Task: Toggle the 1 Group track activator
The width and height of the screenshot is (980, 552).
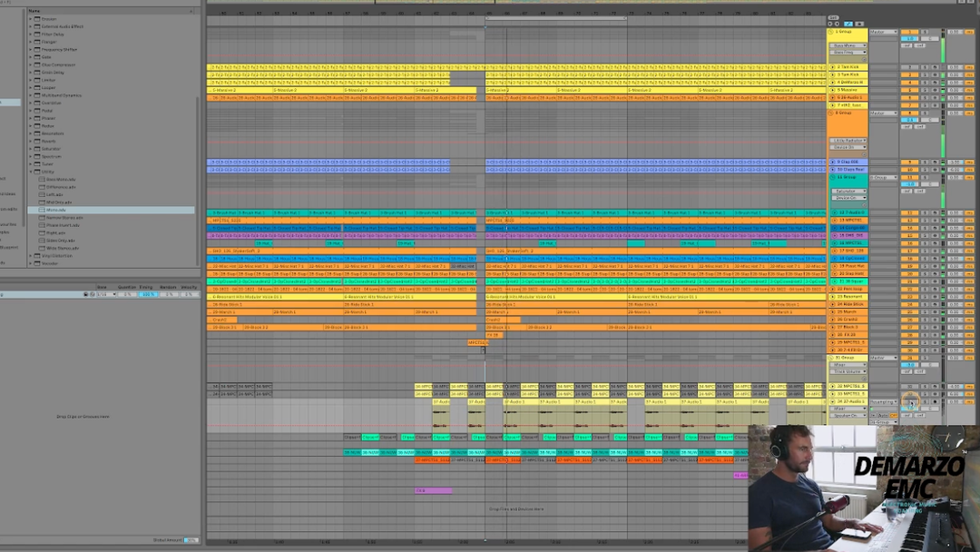Action: (x=907, y=32)
